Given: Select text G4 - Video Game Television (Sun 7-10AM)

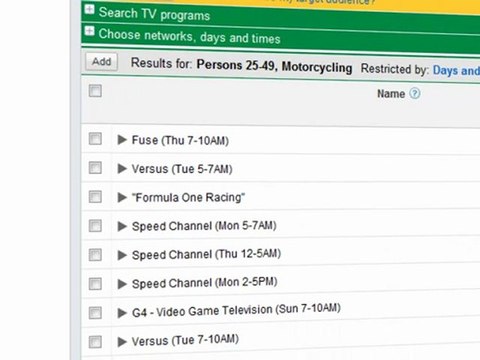Looking at the screenshot, I should click(x=236, y=310).
